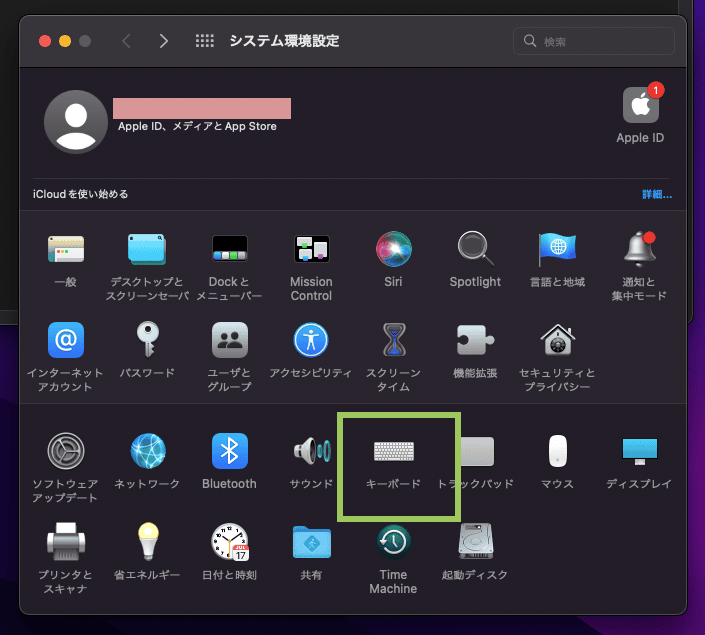Open 日付と時刻 clock preferences

(230, 541)
